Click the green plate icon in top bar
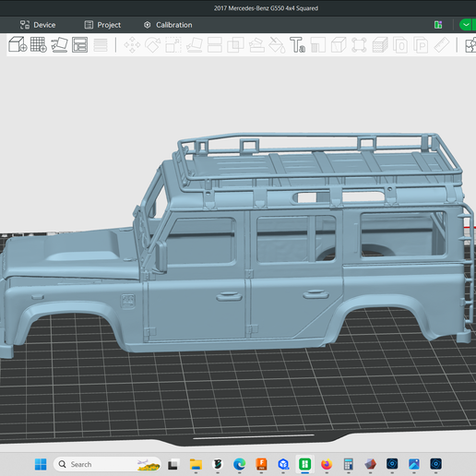The height and width of the screenshot is (476, 476). pos(438,25)
